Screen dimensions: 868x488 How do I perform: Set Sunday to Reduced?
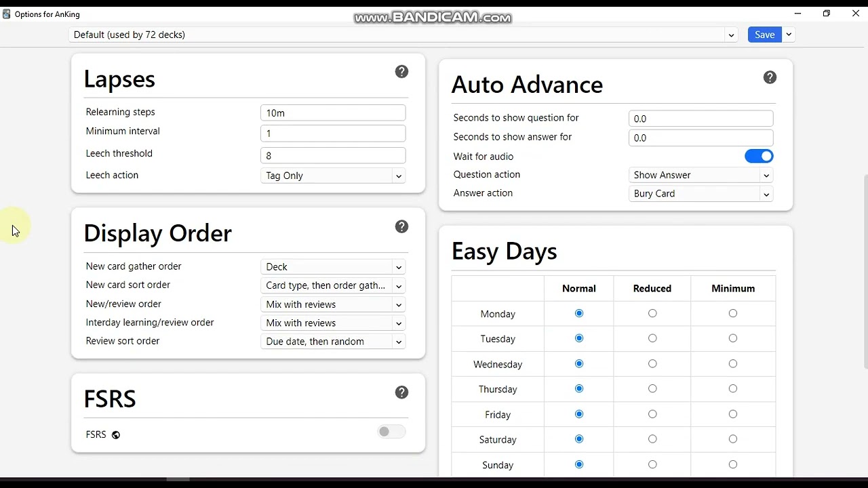(652, 464)
